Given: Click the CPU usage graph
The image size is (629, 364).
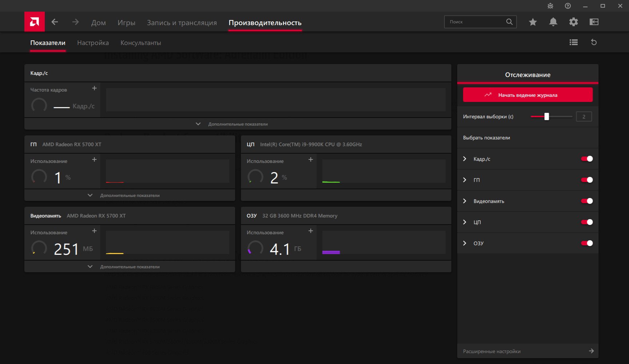Looking at the screenshot, I should point(384,171).
